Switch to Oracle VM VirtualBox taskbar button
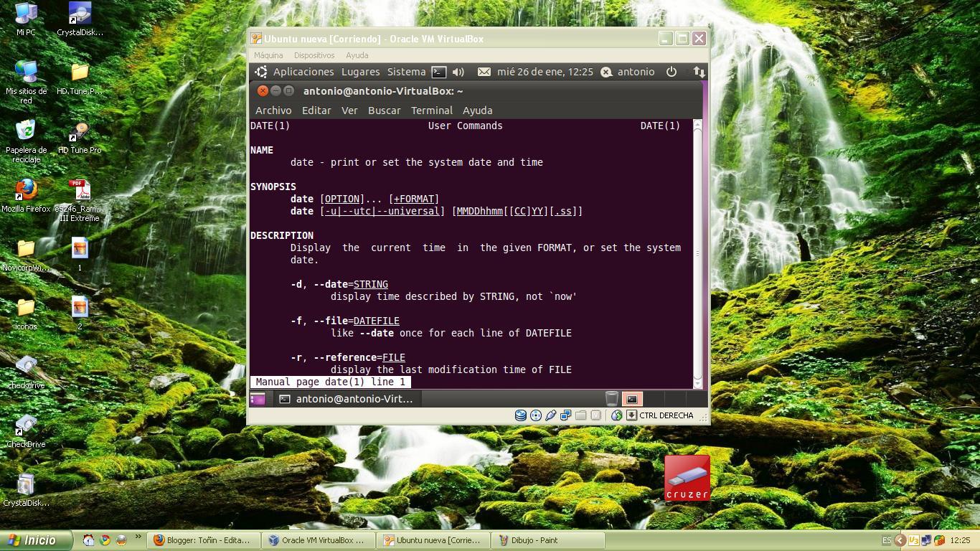Screen dimensions: 980x551 (318, 540)
